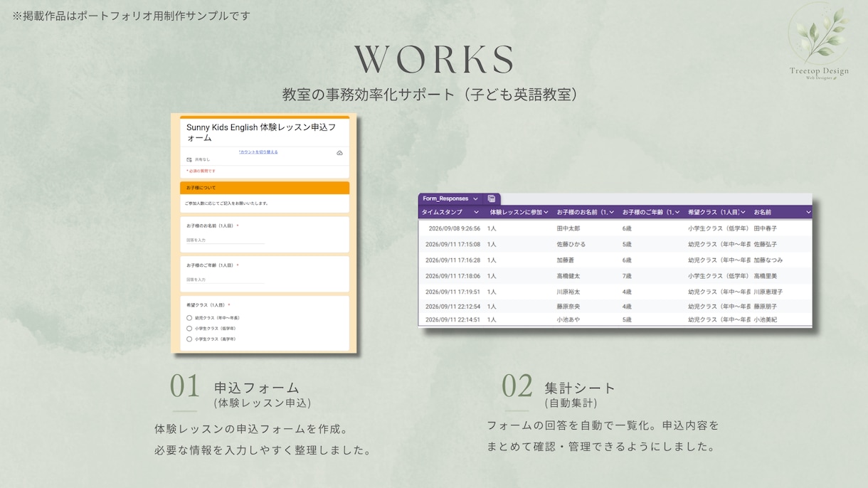Click the not-shared icon beside 共有なし
The image size is (868, 488).
[x=189, y=160]
